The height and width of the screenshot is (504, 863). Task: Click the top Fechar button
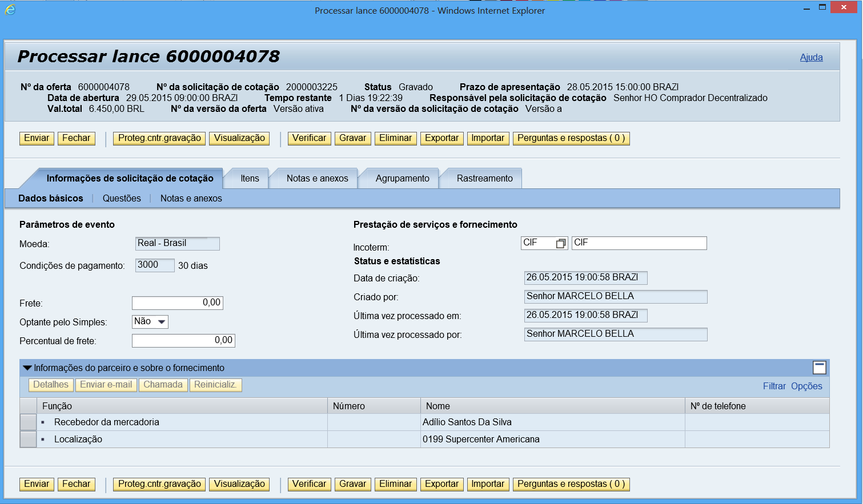click(77, 138)
